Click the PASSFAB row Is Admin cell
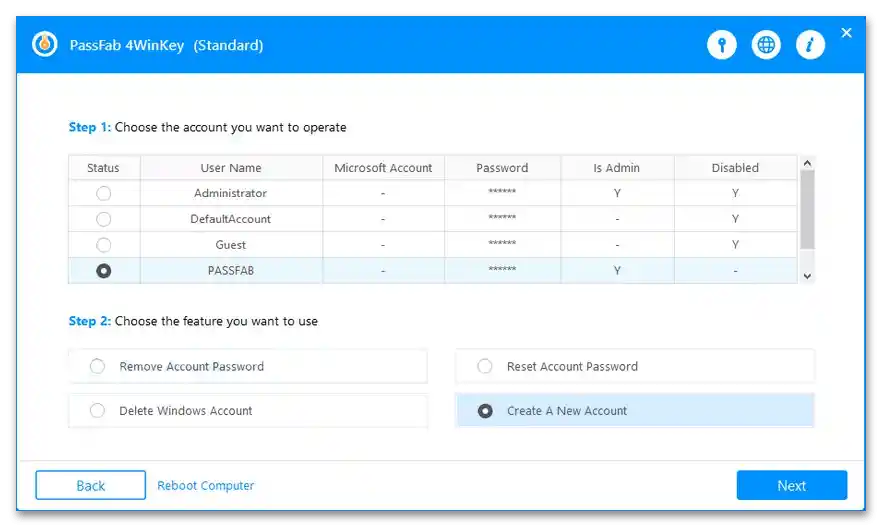The width and height of the screenshot is (882, 527). pos(617,271)
